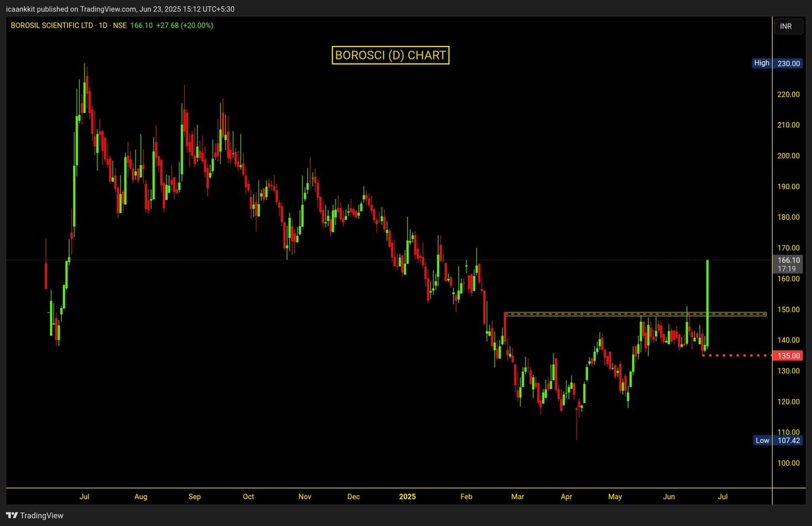Select the BOROSCI (D) CHART title box
The height and width of the screenshot is (526, 812).
tap(390, 55)
